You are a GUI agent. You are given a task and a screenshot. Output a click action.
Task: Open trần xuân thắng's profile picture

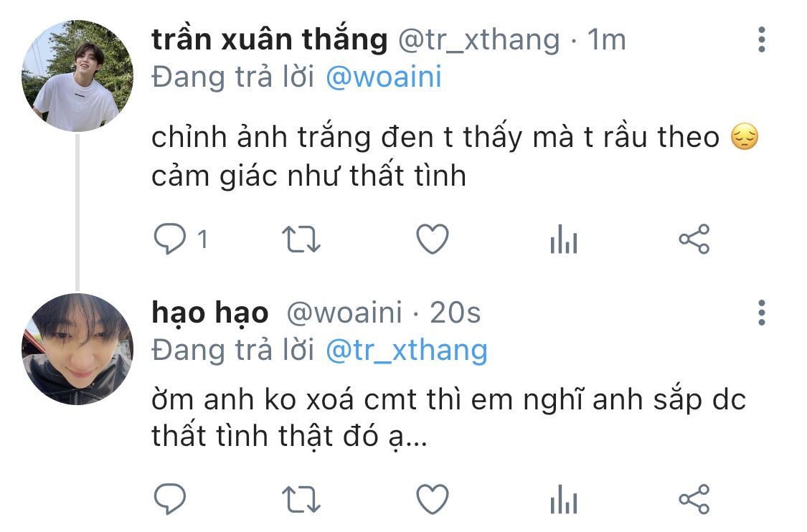coord(77,75)
